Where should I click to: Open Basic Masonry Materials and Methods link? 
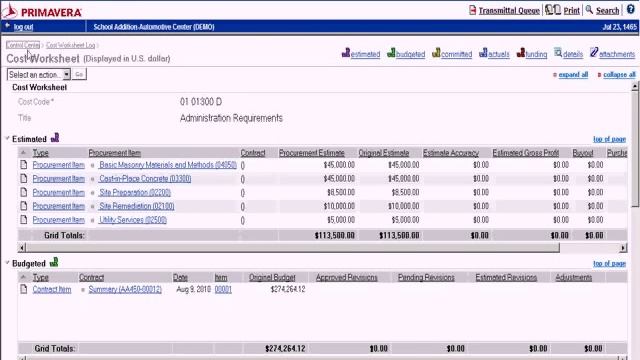(168, 165)
